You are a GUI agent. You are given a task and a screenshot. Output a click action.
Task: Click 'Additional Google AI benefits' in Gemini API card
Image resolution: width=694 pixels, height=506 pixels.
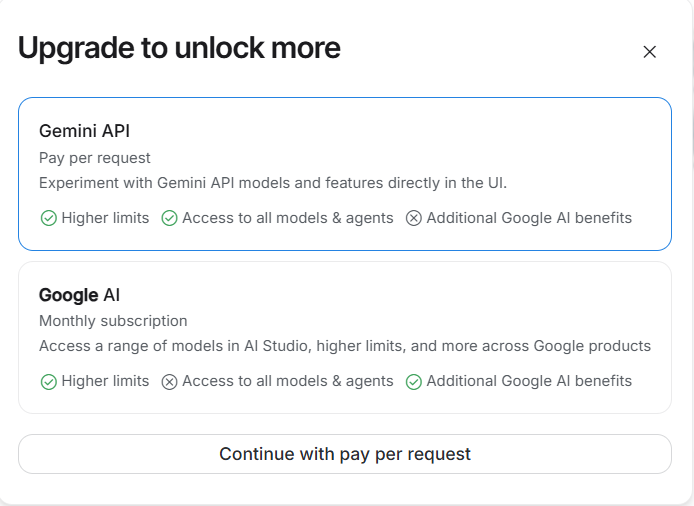coord(529,218)
